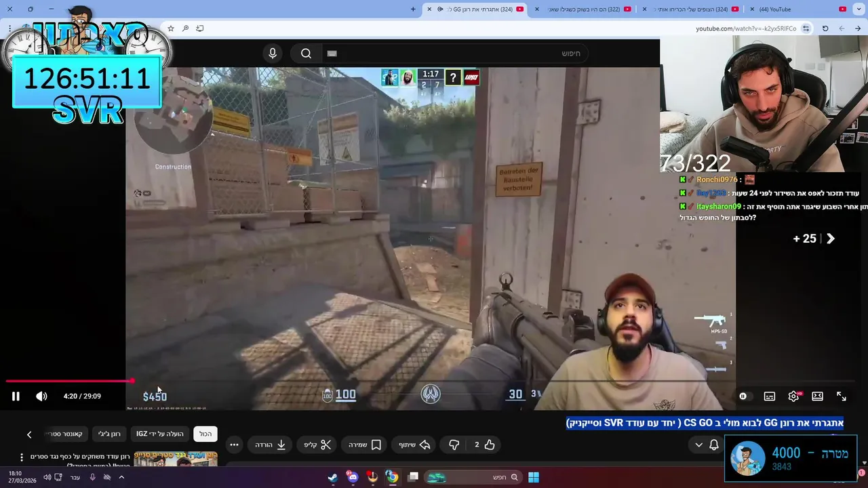The image size is (868, 488).
Task: Click the notification bell icon
Action: [x=714, y=445]
